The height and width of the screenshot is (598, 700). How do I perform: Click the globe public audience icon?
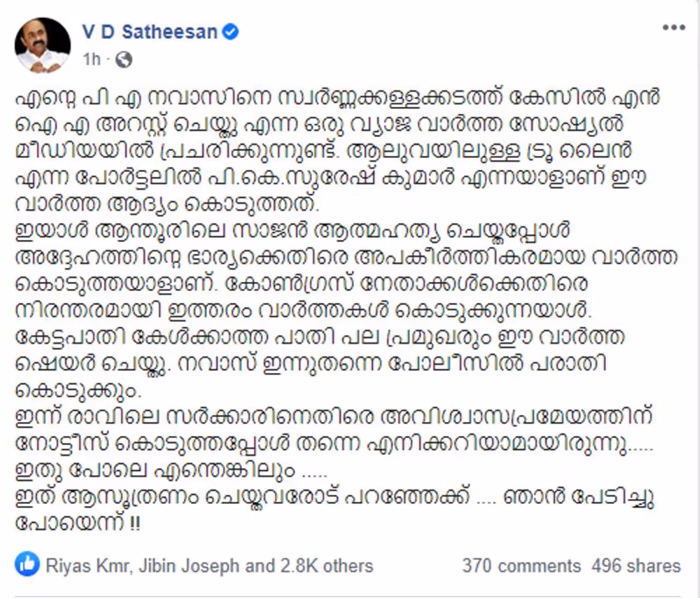click(124, 59)
